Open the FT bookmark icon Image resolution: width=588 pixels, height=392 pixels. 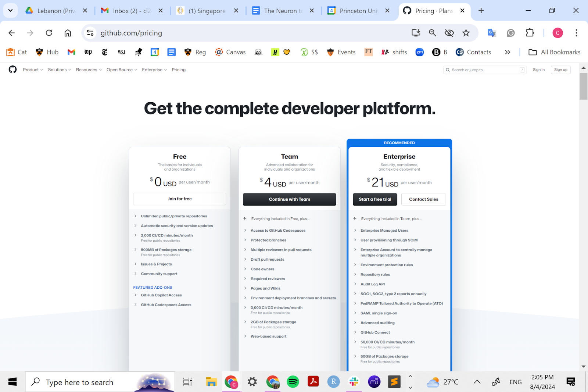(369, 52)
